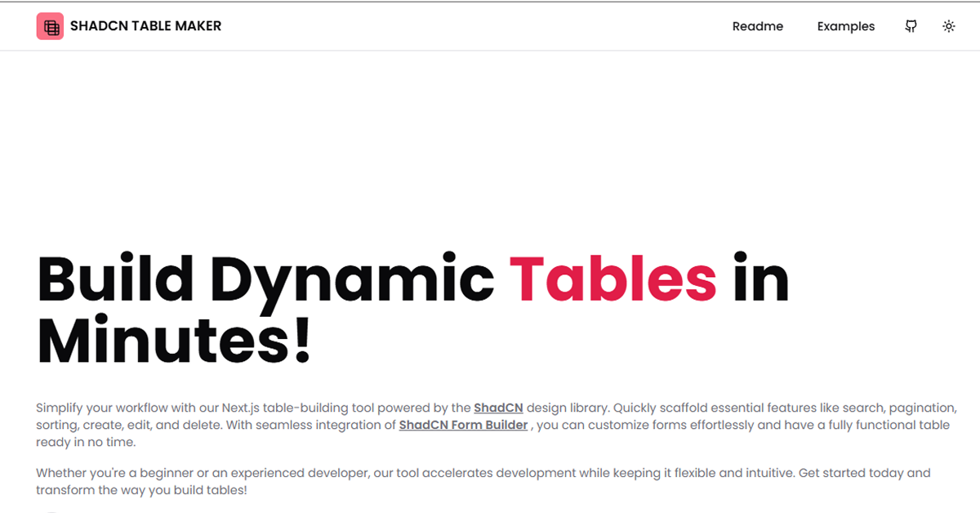The width and height of the screenshot is (980, 513).
Task: Click the word Minutes! in the heading
Action: tap(175, 339)
